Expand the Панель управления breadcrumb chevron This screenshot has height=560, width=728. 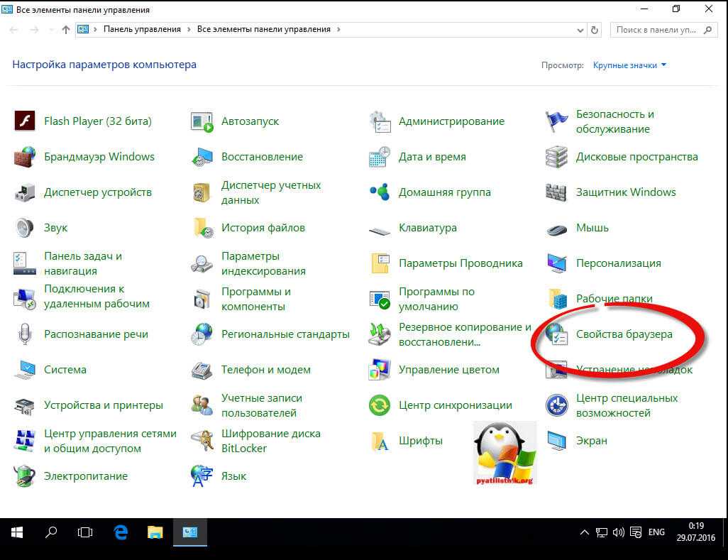(189, 30)
